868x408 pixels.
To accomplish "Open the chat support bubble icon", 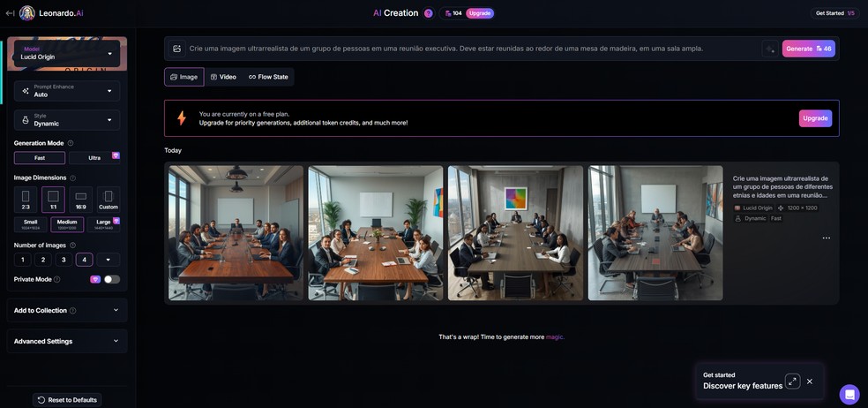I will coord(849,394).
